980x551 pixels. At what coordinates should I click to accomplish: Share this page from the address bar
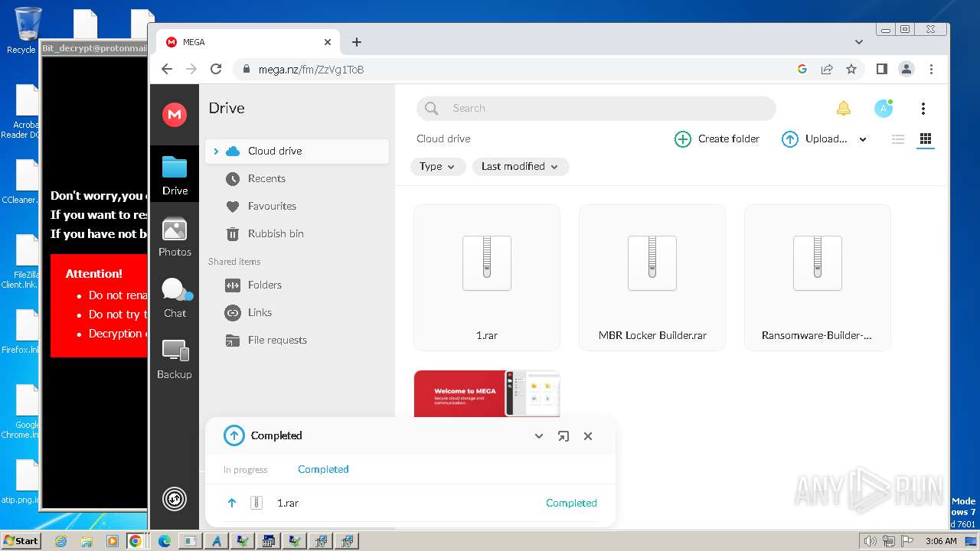pyautogui.click(x=827, y=69)
